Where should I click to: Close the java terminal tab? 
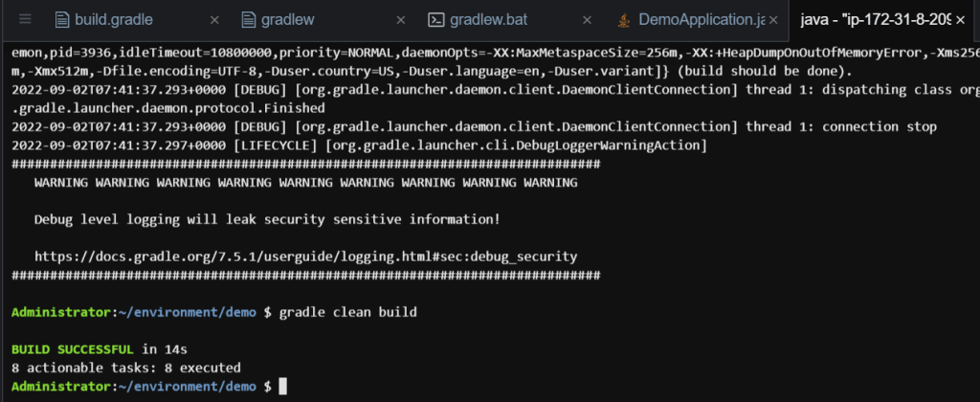click(x=959, y=19)
